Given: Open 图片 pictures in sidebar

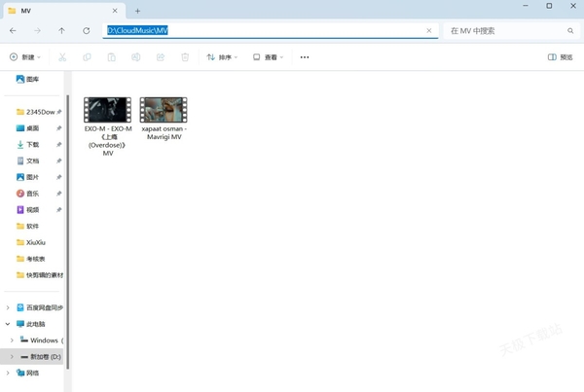Looking at the screenshot, I should [x=28, y=177].
